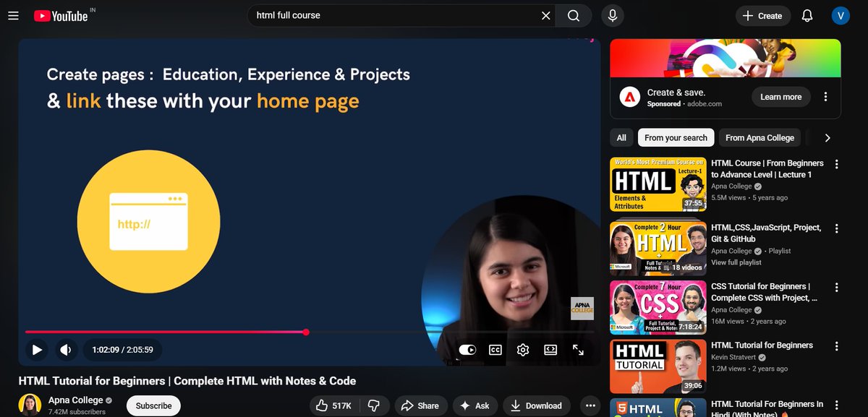The image size is (868, 417).
Task: Open HTML Tutorial for Beginners title by Kevin Stratvert
Action: coord(762,345)
